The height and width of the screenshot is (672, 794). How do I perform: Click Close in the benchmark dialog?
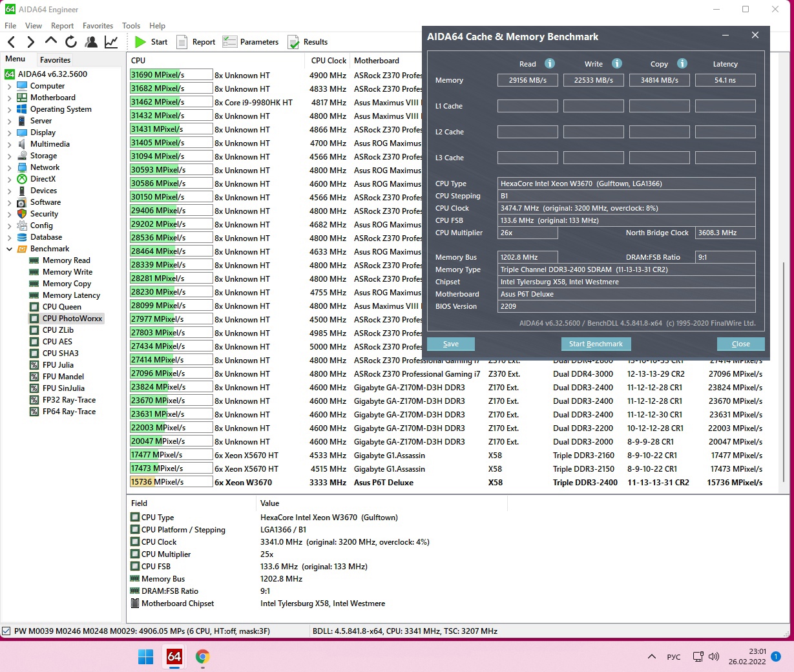pos(741,344)
